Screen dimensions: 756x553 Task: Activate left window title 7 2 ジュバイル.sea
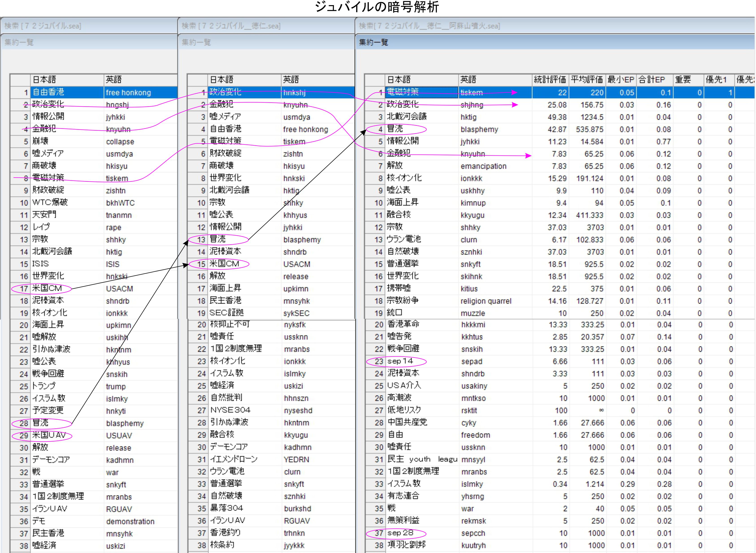coord(43,26)
